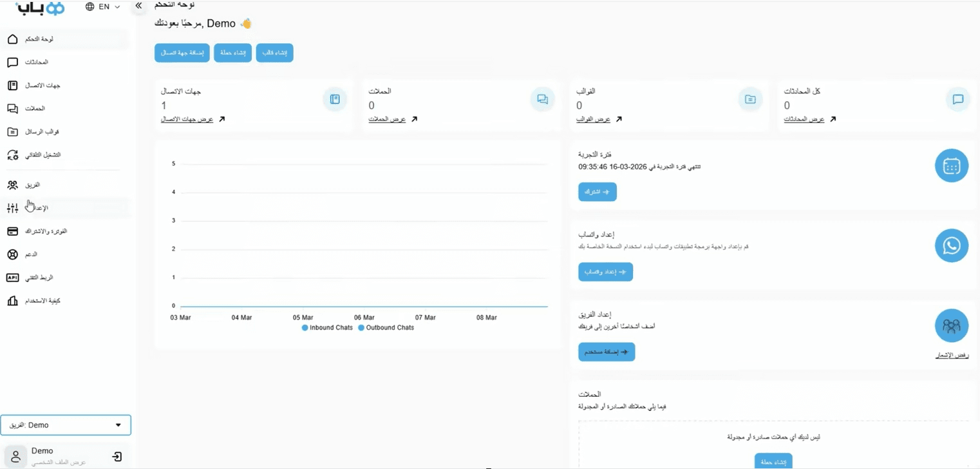This screenshot has width=980, height=469.
Task: Open the Chats (المحادثات) sidebar icon
Action: click(12, 62)
